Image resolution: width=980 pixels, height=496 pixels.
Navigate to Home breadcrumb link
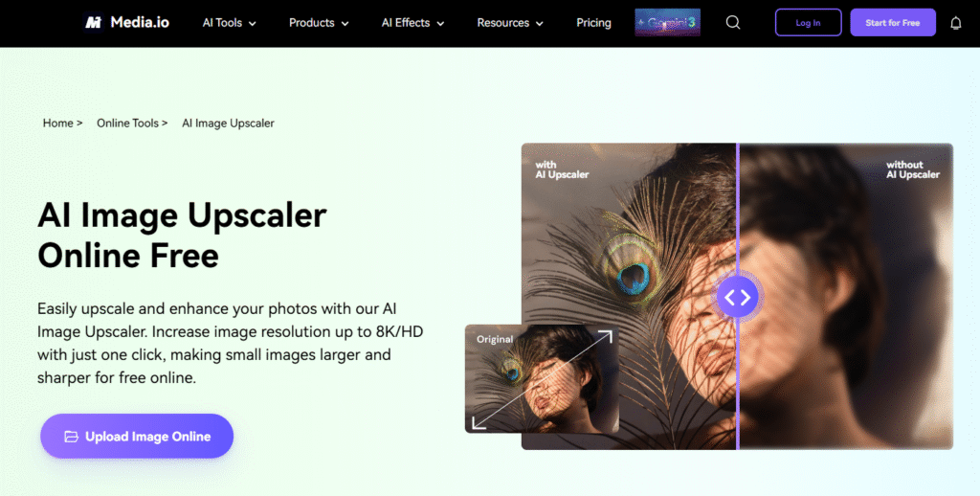click(x=58, y=124)
